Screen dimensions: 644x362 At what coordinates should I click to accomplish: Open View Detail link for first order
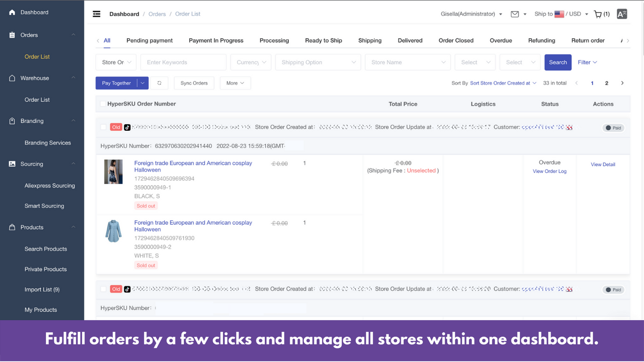tap(603, 164)
